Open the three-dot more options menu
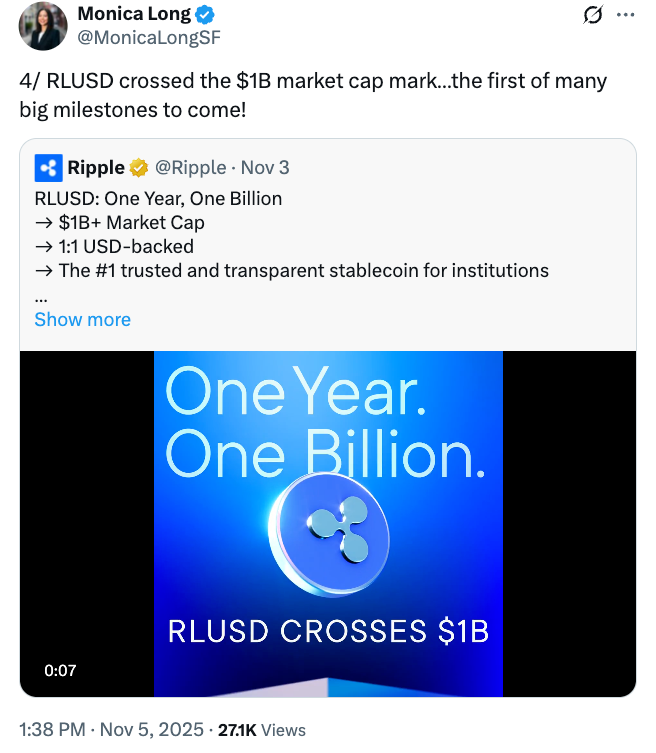 tap(626, 15)
